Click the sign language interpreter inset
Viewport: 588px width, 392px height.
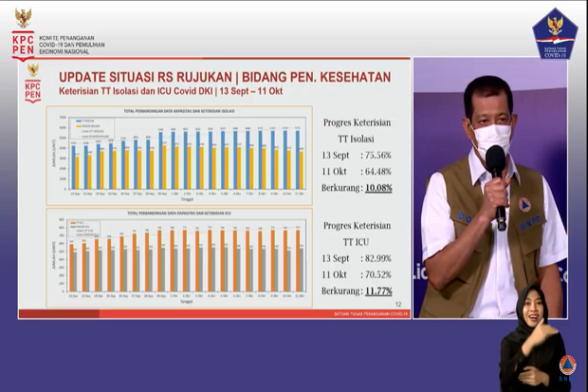point(532,338)
